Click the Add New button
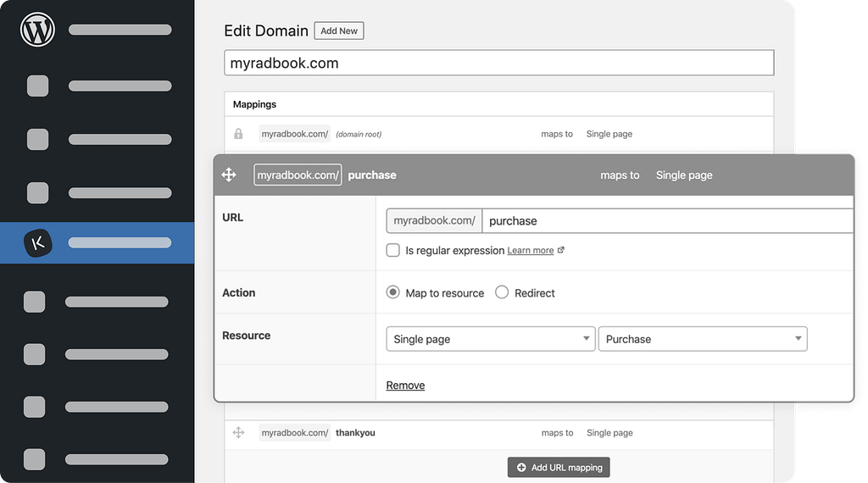The width and height of the screenshot is (868, 483). click(339, 31)
